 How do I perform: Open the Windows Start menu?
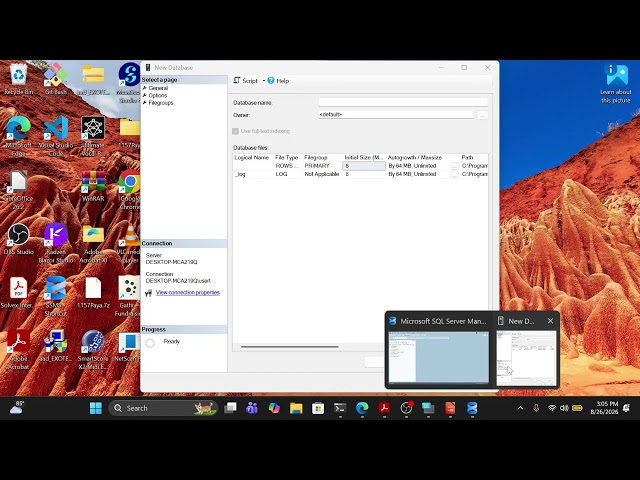(x=96, y=408)
